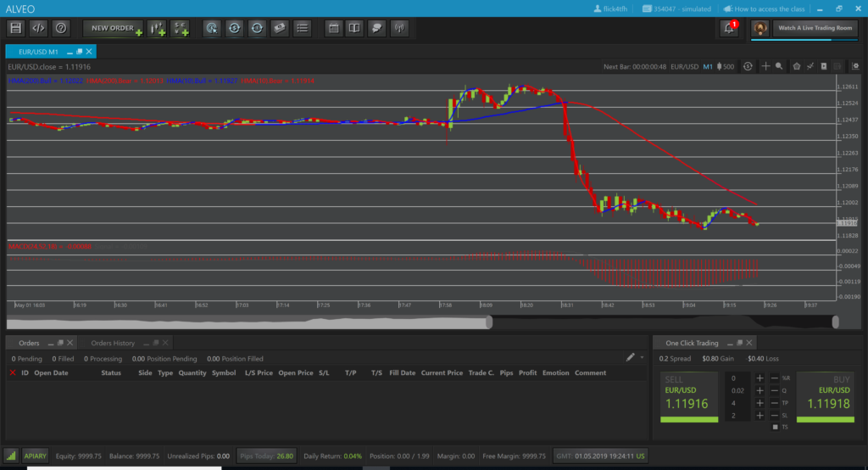The image size is (868, 470).
Task: Click the add chart candlestick icon
Action: pyautogui.click(x=157, y=28)
